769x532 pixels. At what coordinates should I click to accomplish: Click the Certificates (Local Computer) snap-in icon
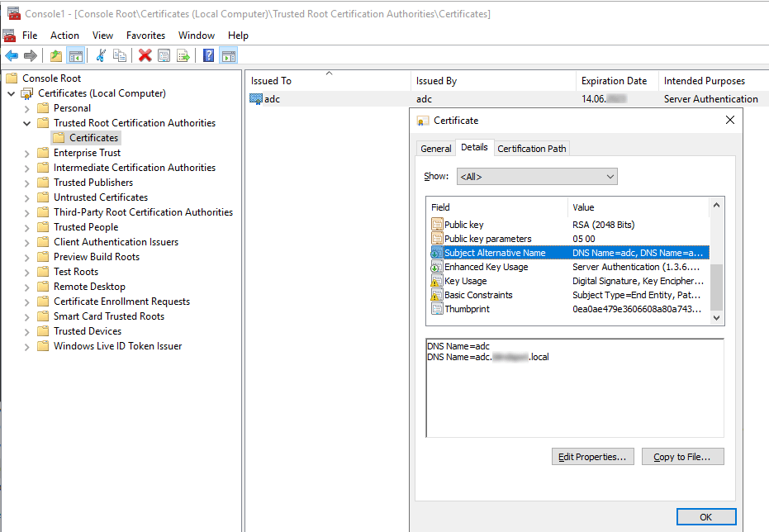coord(27,93)
